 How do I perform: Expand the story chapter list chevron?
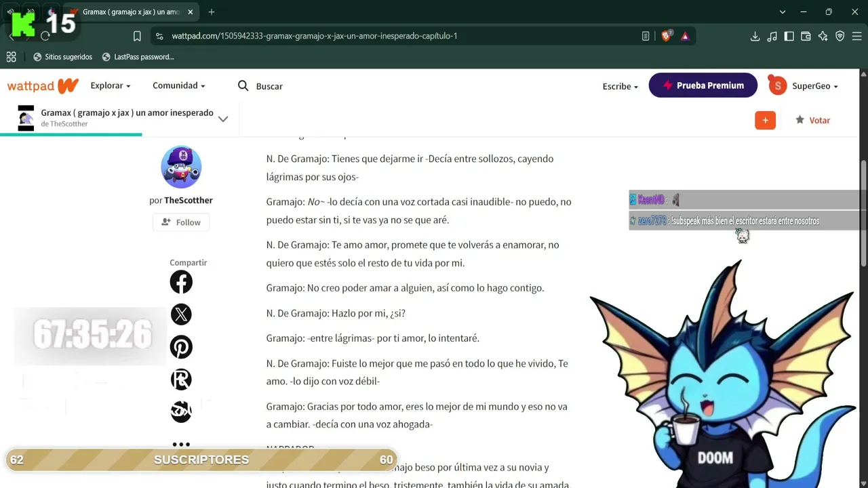point(223,119)
